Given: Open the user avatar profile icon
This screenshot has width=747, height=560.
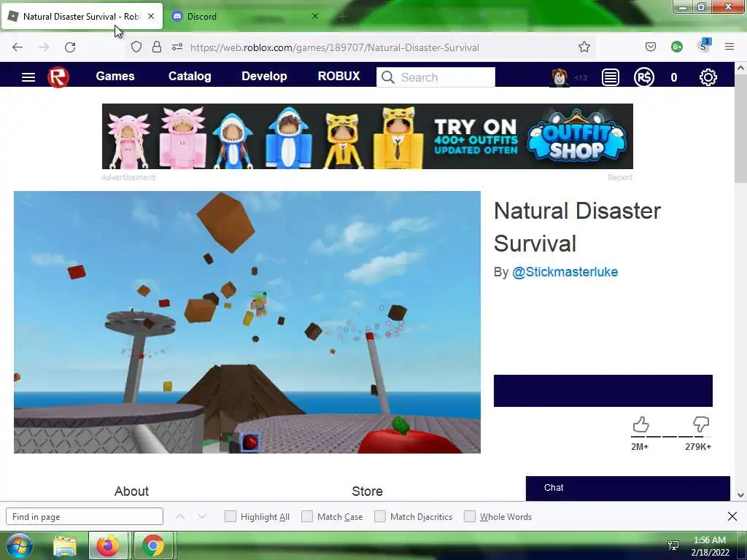Looking at the screenshot, I should [560, 77].
